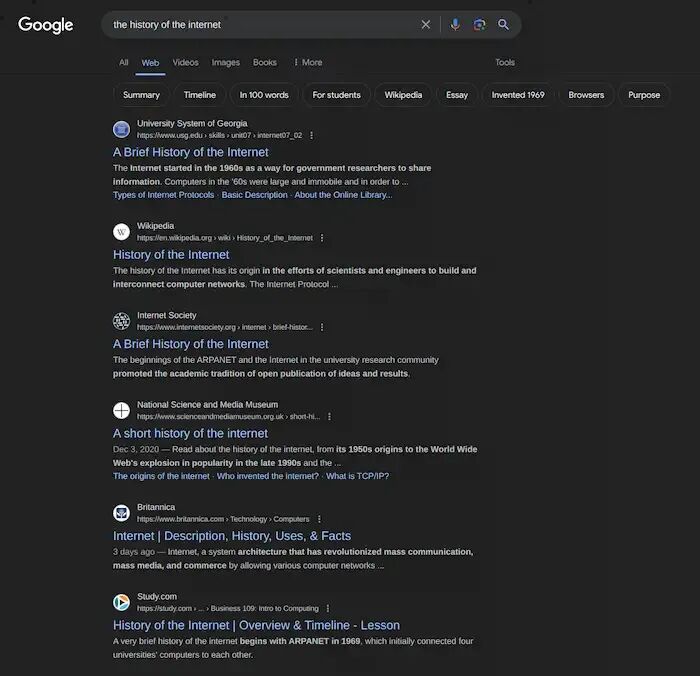Start voice search with the microphone icon

[455, 25]
